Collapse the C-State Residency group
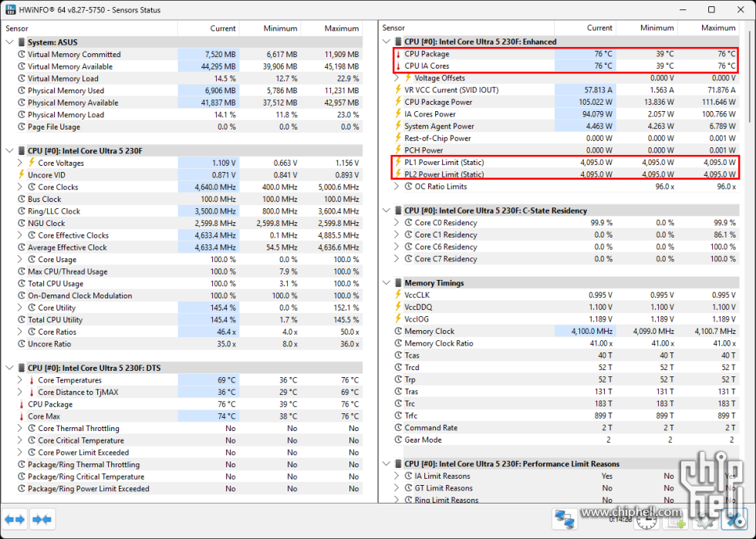The image size is (756, 539). 386,211
